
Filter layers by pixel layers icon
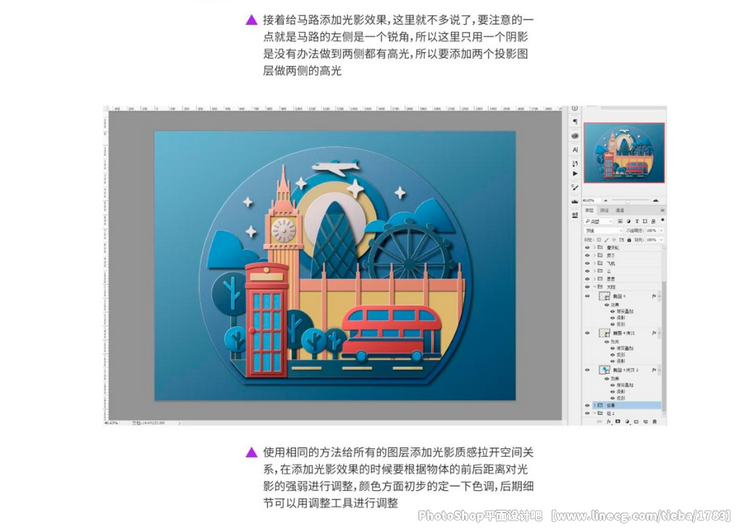click(x=620, y=221)
